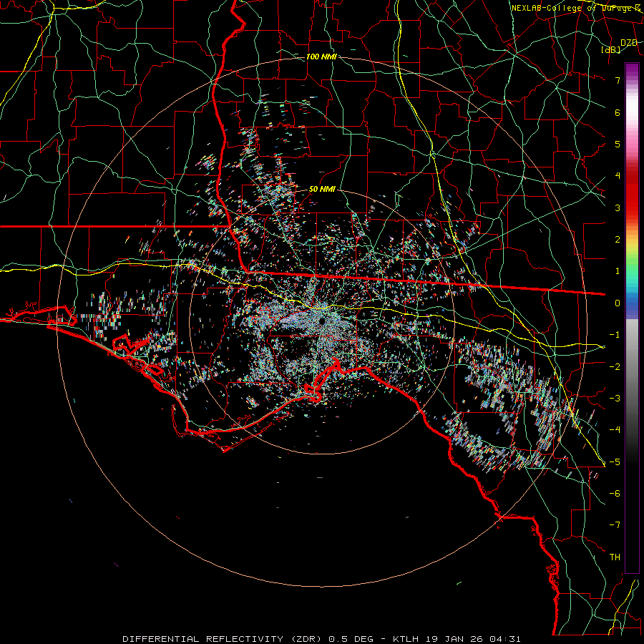
Task: Click the 2 value on the scale
Action: [x=618, y=240]
